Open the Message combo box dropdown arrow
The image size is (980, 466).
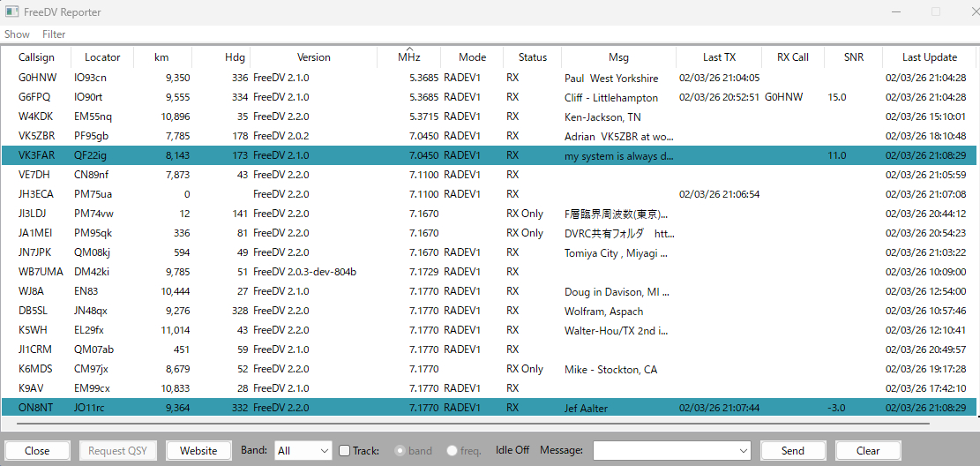pyautogui.click(x=742, y=451)
